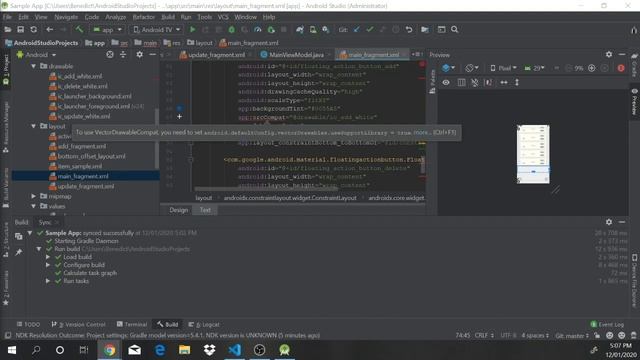Viewport: 640px width, 360px height.
Task: Click the Sync Project with Gradle icon
Action: click(x=300, y=29)
